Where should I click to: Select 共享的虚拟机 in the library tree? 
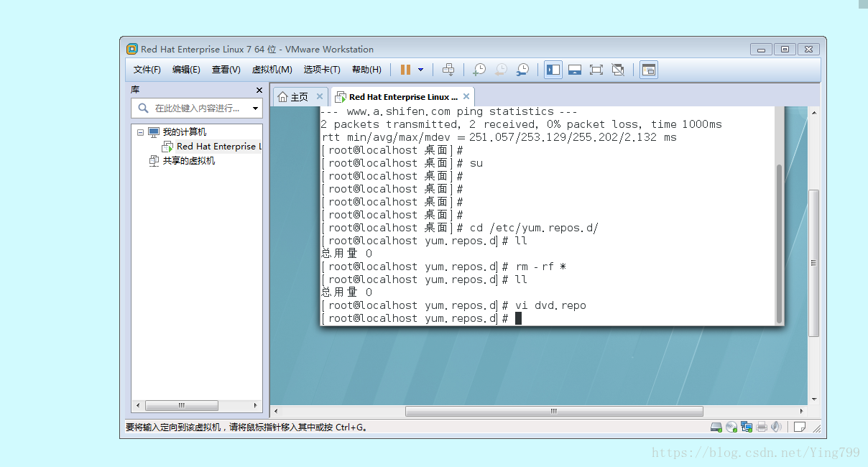tap(188, 161)
